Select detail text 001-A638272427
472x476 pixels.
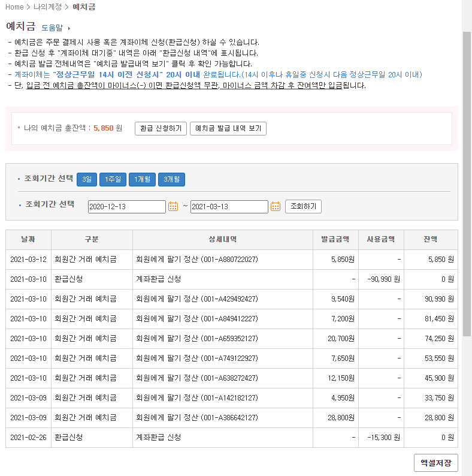pos(229,378)
